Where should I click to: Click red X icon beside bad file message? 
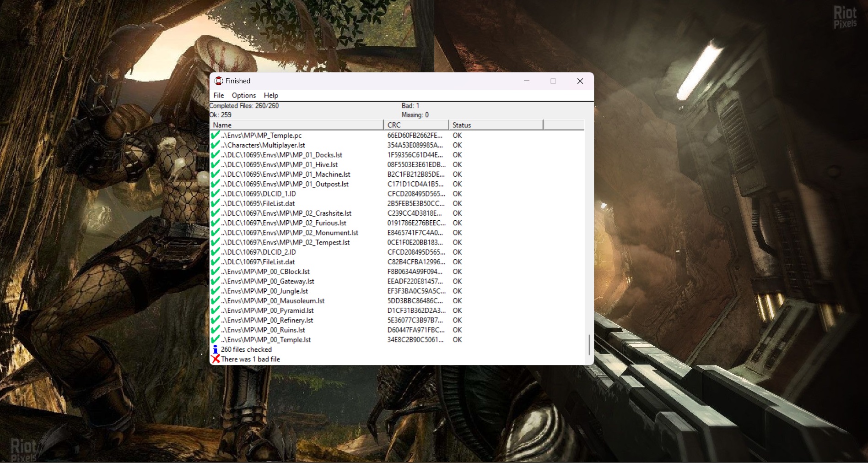click(x=216, y=359)
